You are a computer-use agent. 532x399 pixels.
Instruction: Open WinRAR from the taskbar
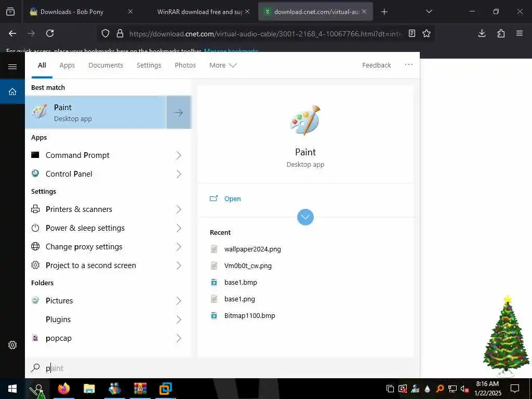click(x=140, y=389)
